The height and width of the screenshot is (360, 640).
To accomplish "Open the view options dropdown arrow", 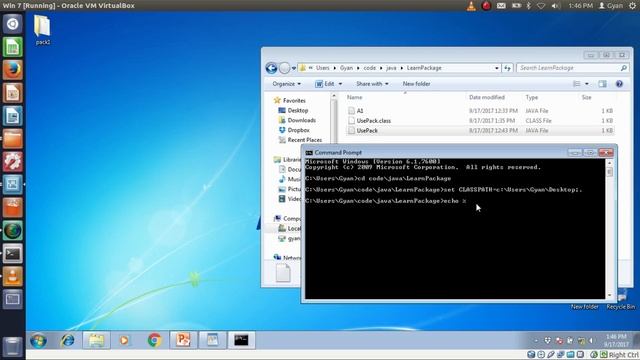I will [x=587, y=84].
